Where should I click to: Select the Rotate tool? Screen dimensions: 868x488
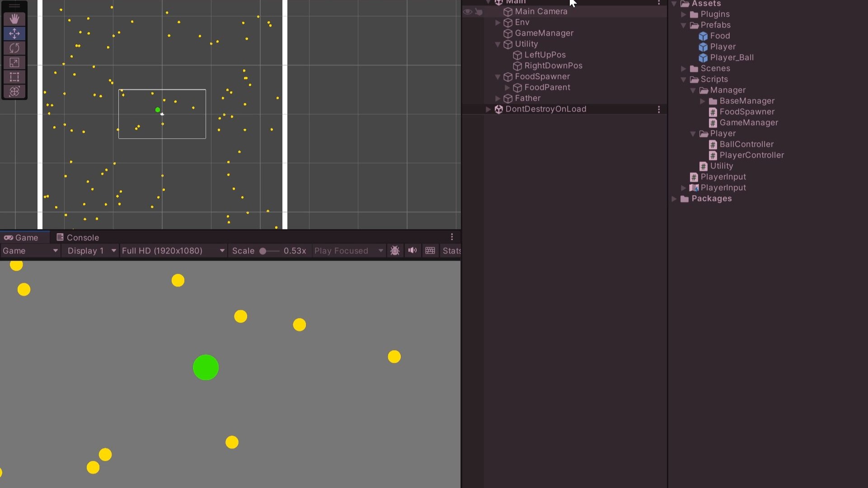coord(14,48)
